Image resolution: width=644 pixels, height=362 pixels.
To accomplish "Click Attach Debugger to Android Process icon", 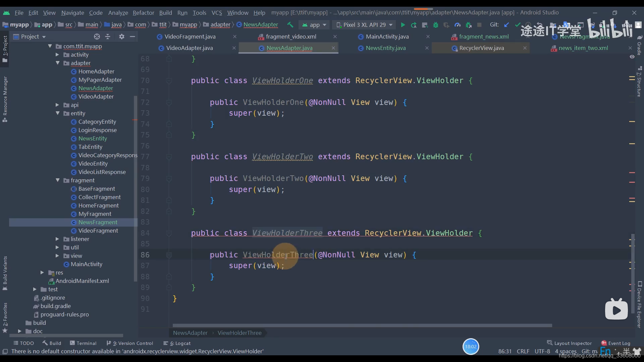I will [x=469, y=25].
